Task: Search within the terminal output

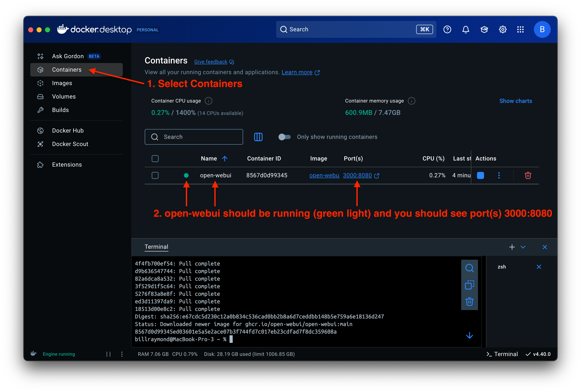Action: click(x=469, y=268)
